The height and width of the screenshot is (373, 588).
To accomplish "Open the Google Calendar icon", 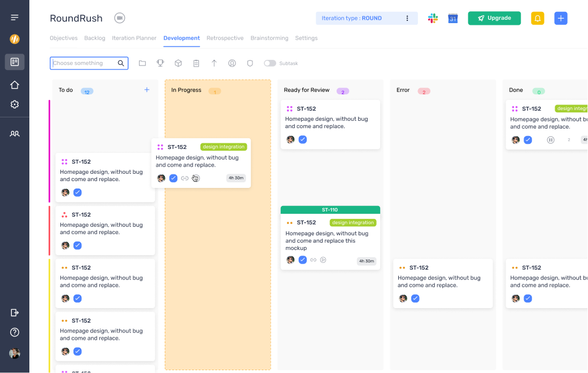I will pyautogui.click(x=452, y=18).
